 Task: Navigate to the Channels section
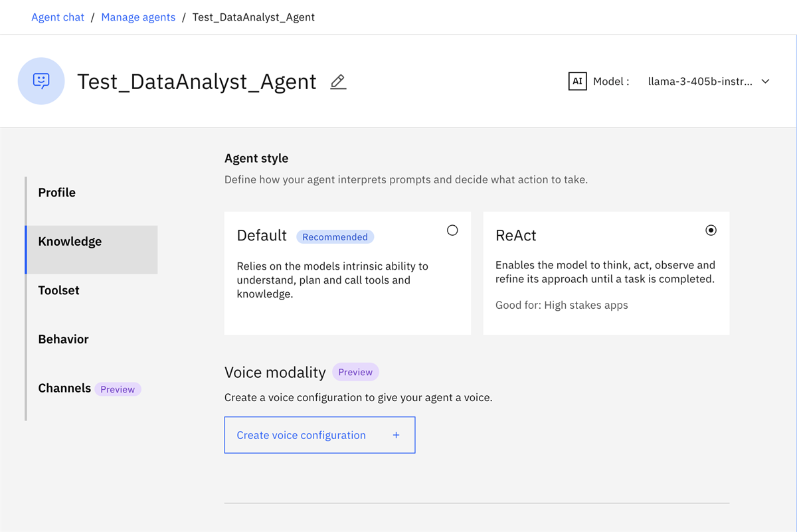pyautogui.click(x=64, y=389)
